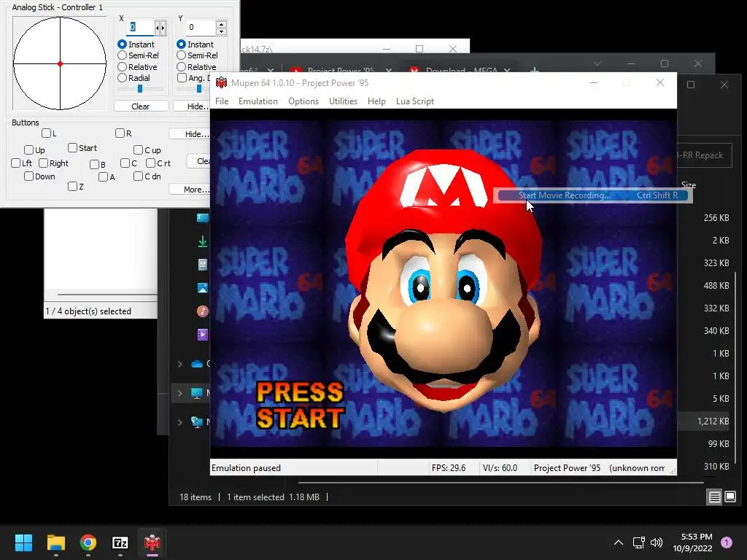This screenshot has width=747, height=560.
Task: Open the Windows Start menu
Action: click(x=23, y=542)
